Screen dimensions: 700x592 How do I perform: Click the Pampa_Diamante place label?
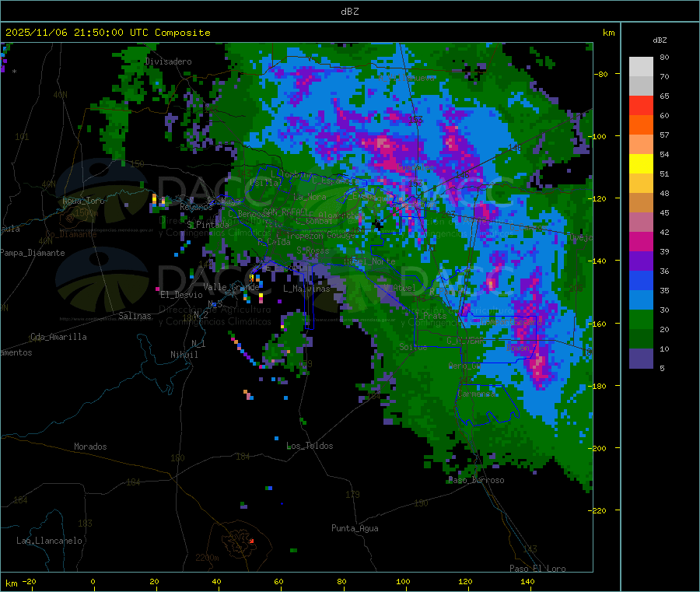coord(33,253)
